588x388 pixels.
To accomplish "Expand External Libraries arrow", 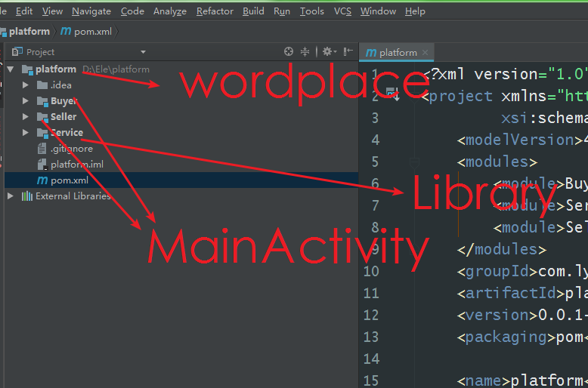I will pyautogui.click(x=11, y=196).
